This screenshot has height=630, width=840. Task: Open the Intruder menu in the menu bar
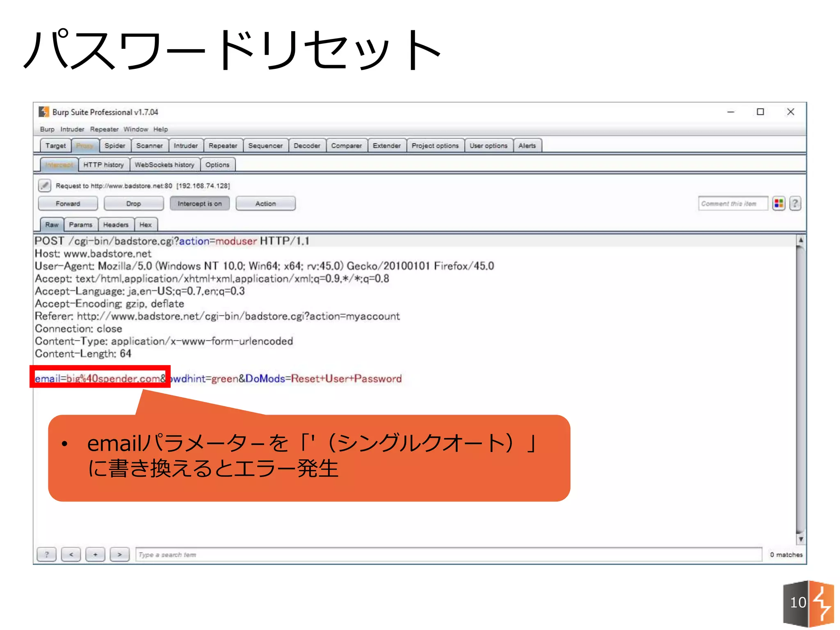coord(72,129)
